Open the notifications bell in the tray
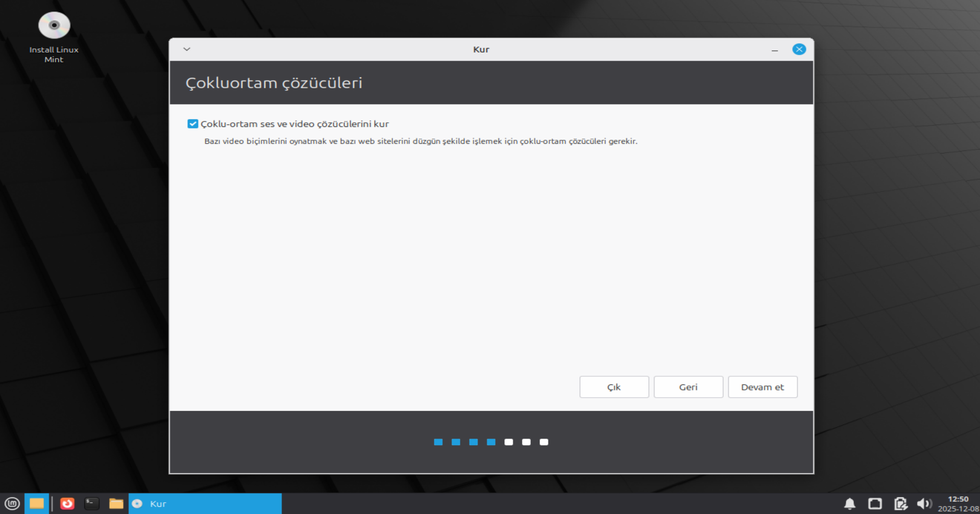The width and height of the screenshot is (980, 514). click(850, 504)
